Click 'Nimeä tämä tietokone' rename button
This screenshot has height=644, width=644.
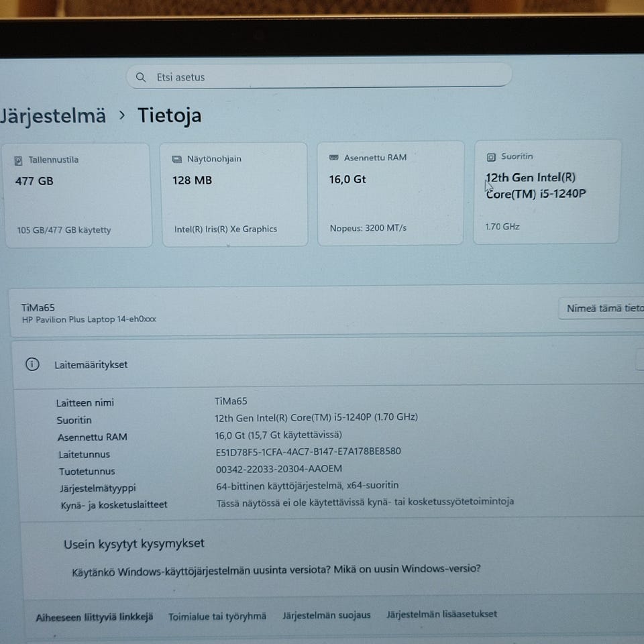(x=602, y=308)
